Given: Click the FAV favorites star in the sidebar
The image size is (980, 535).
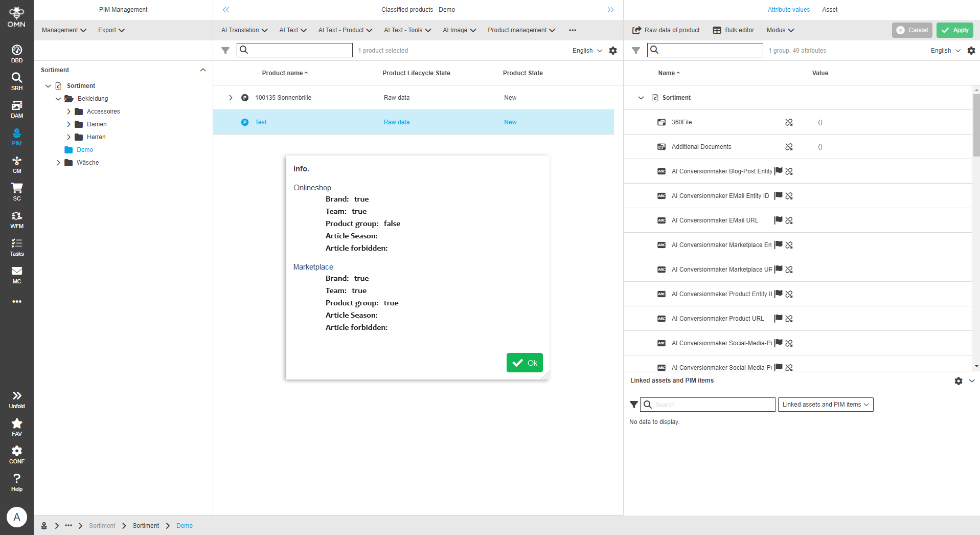Looking at the screenshot, I should 17,425.
